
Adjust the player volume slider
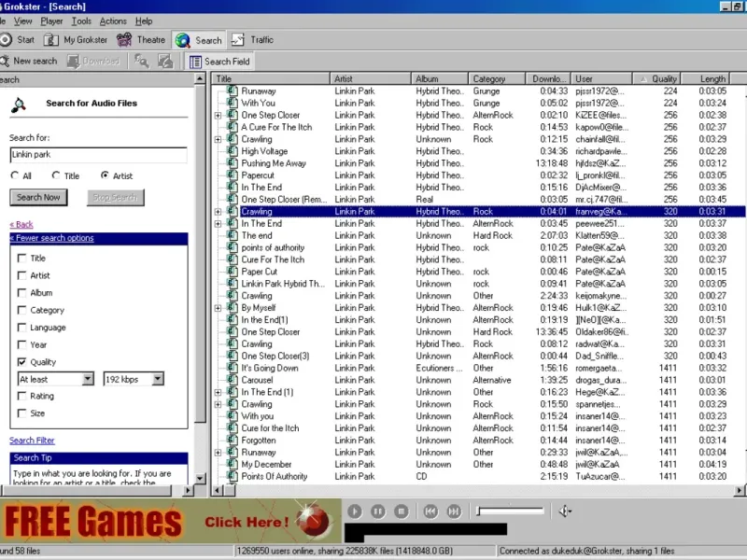510,511
